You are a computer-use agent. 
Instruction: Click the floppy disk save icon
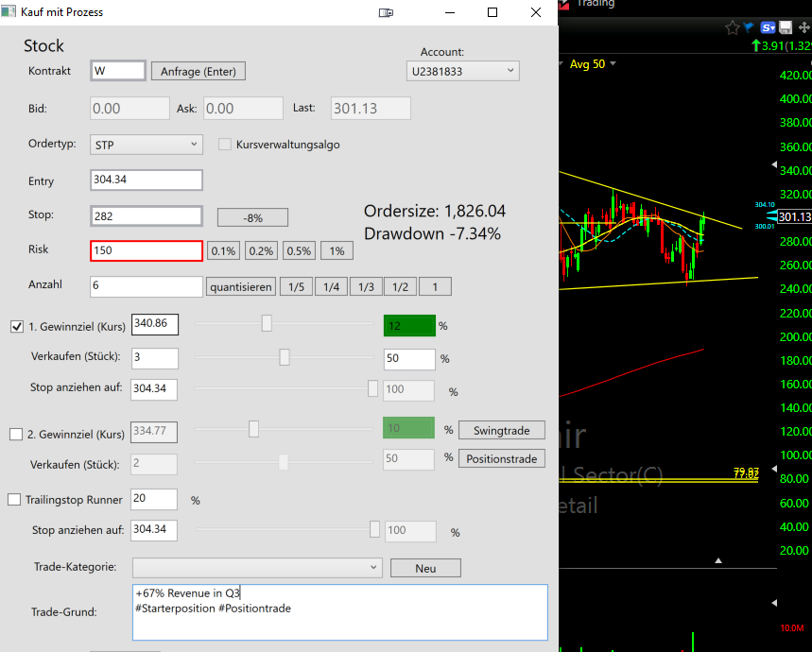pyautogui.click(x=786, y=27)
